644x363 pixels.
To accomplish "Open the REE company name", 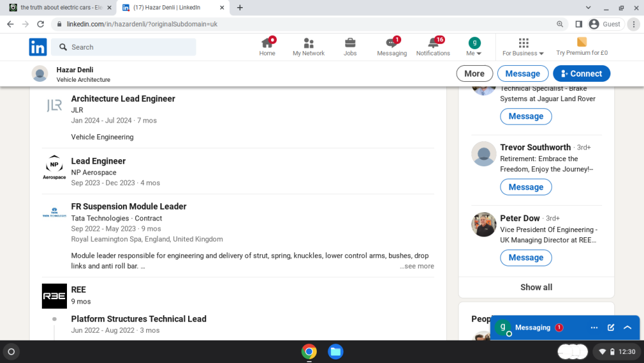I will point(79,290).
